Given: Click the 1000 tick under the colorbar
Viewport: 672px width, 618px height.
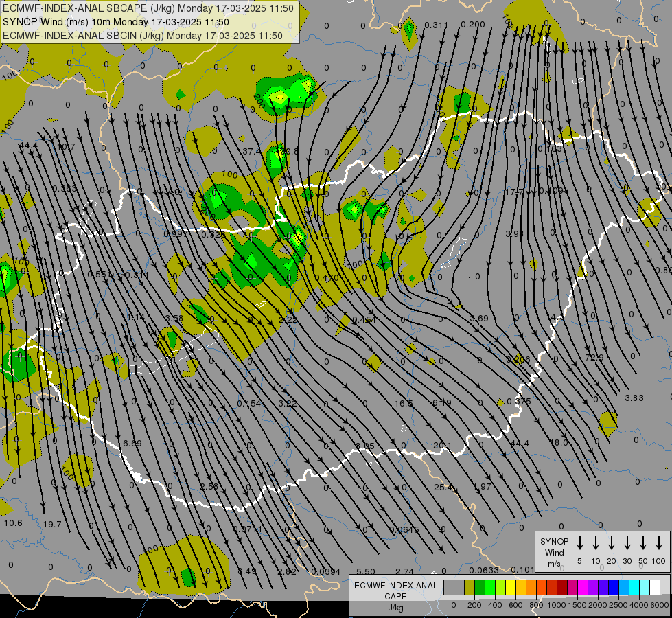Looking at the screenshot, I should click(556, 605).
